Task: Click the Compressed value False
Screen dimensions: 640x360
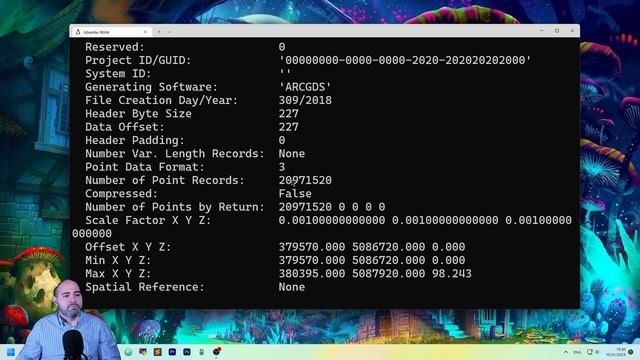Action: coord(295,194)
